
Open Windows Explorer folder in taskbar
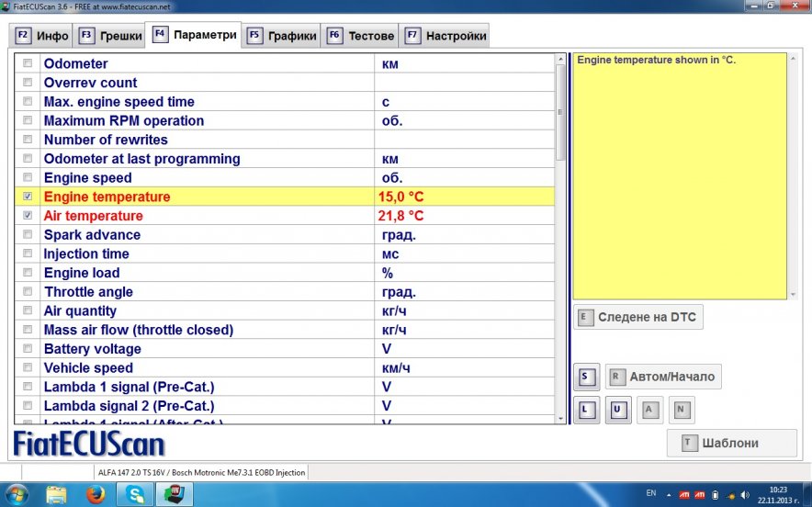(x=57, y=494)
